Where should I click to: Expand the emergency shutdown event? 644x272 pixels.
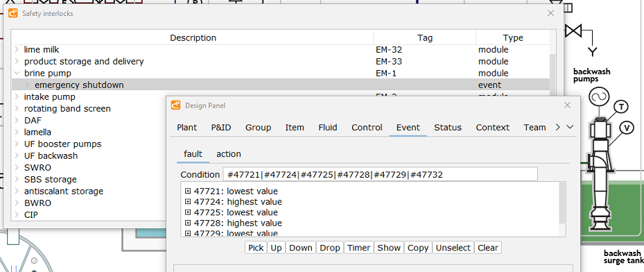tap(28, 85)
